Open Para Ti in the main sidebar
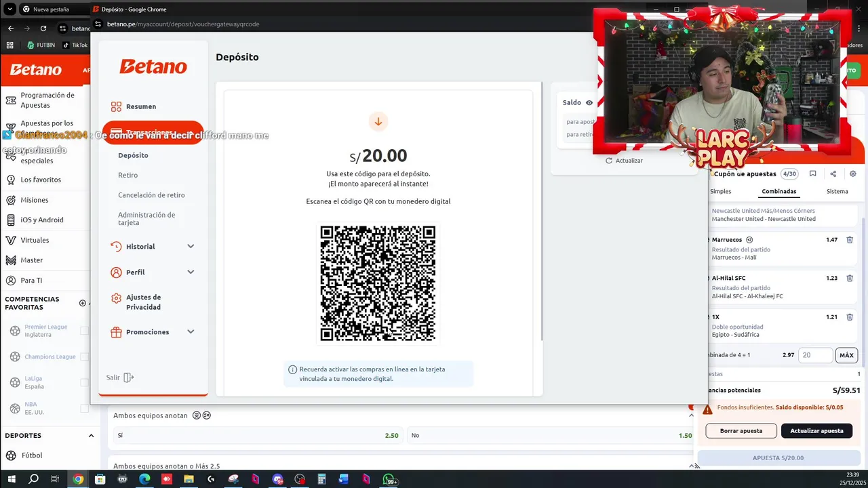 point(31,280)
